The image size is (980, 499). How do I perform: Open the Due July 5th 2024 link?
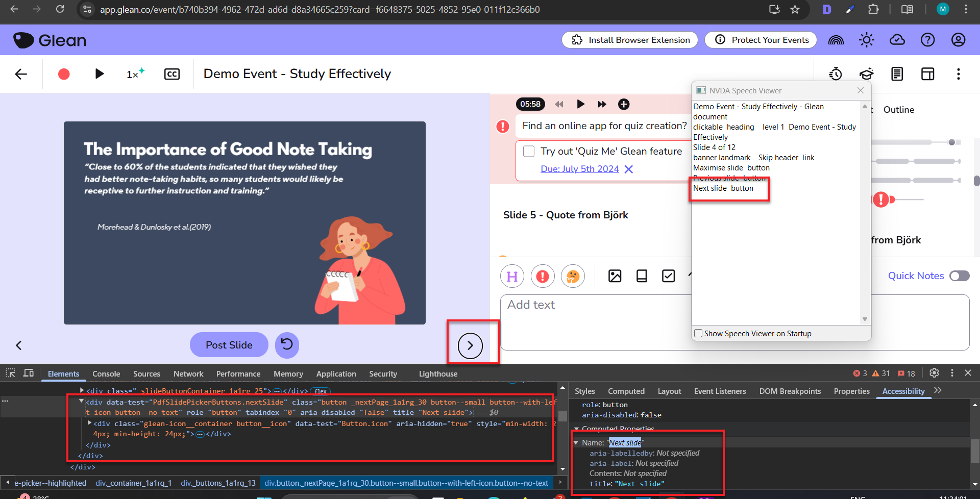580,169
